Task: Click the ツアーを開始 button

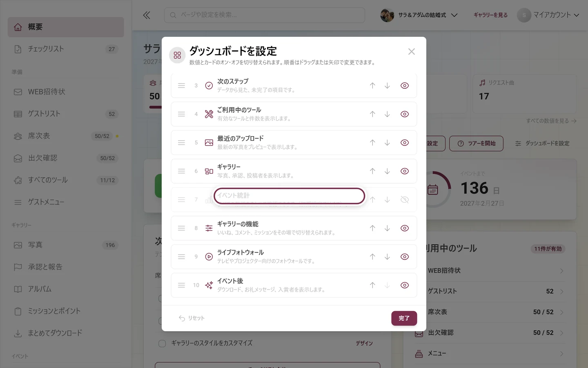Action: click(476, 144)
